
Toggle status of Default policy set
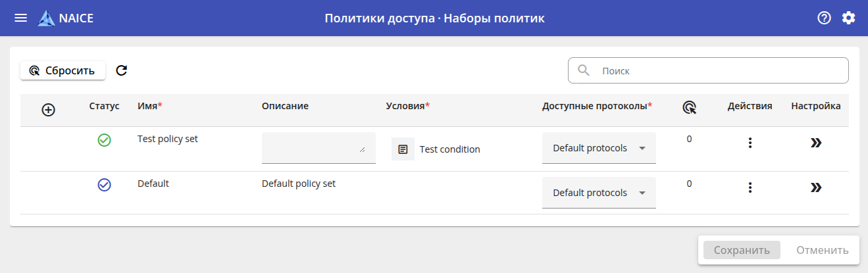point(104,185)
